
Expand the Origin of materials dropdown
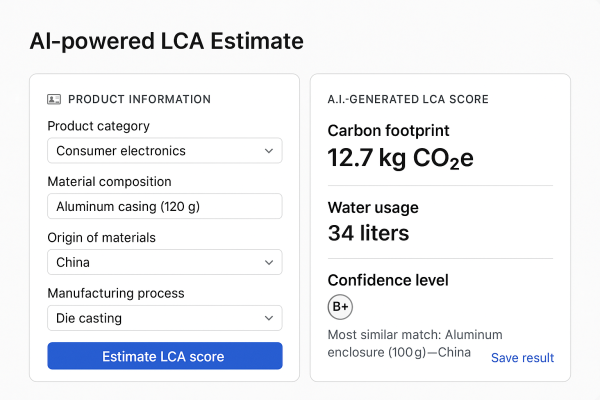[x=164, y=263]
